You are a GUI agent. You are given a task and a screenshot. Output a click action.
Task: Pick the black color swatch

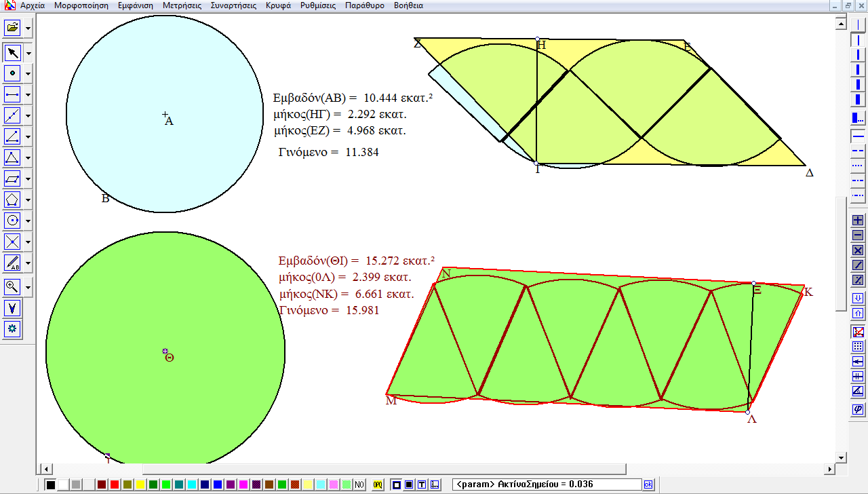tap(51, 484)
